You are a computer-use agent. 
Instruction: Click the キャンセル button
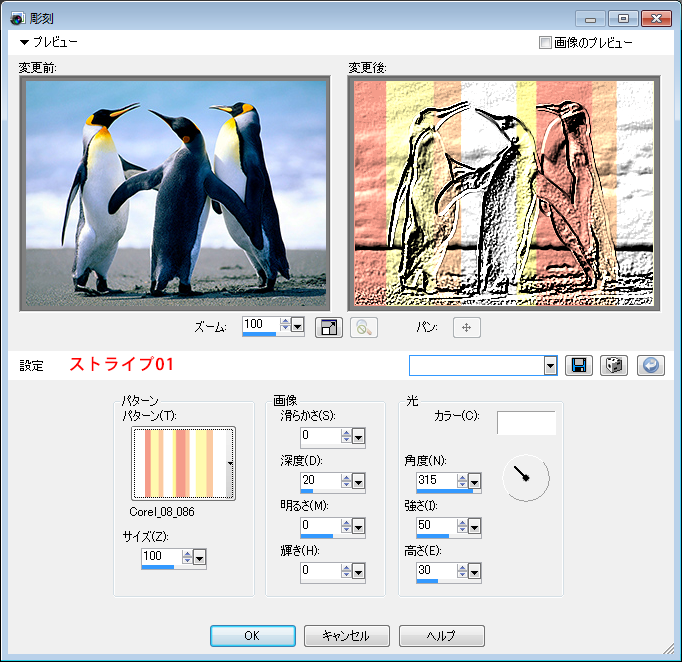(x=346, y=636)
